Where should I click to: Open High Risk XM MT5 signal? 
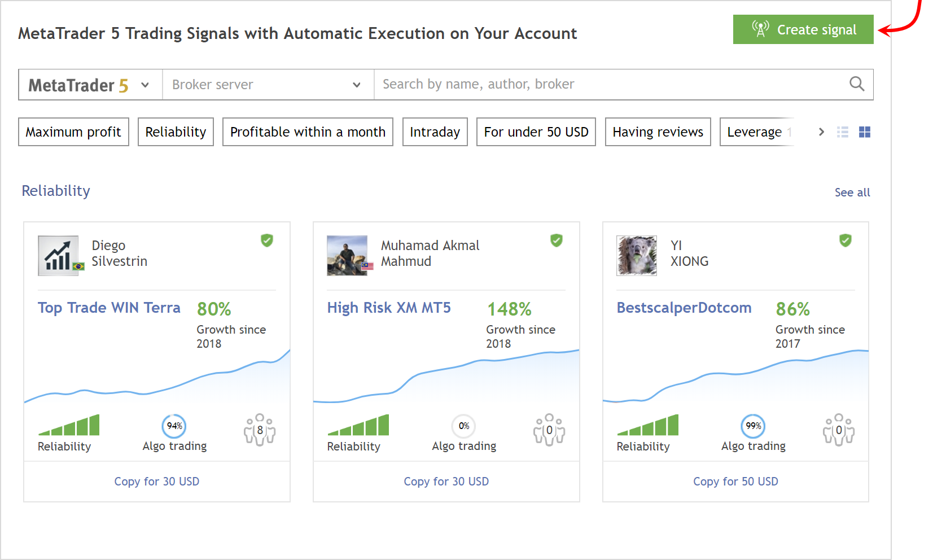pos(389,308)
